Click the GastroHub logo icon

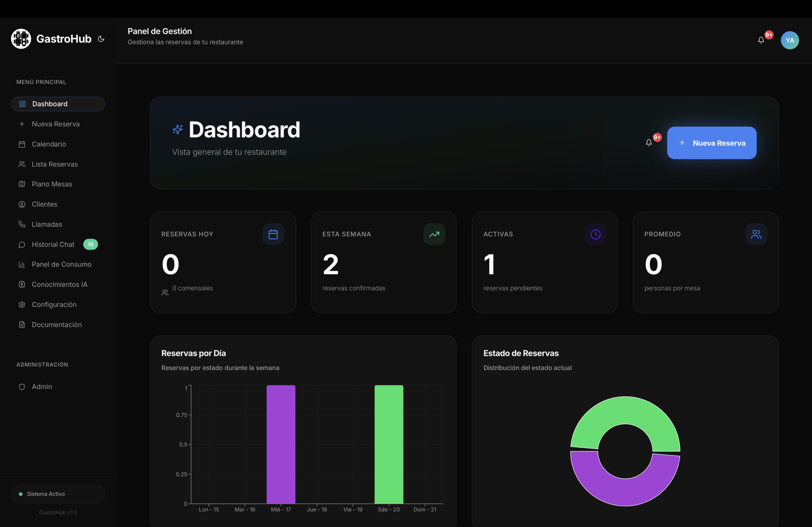coord(21,39)
